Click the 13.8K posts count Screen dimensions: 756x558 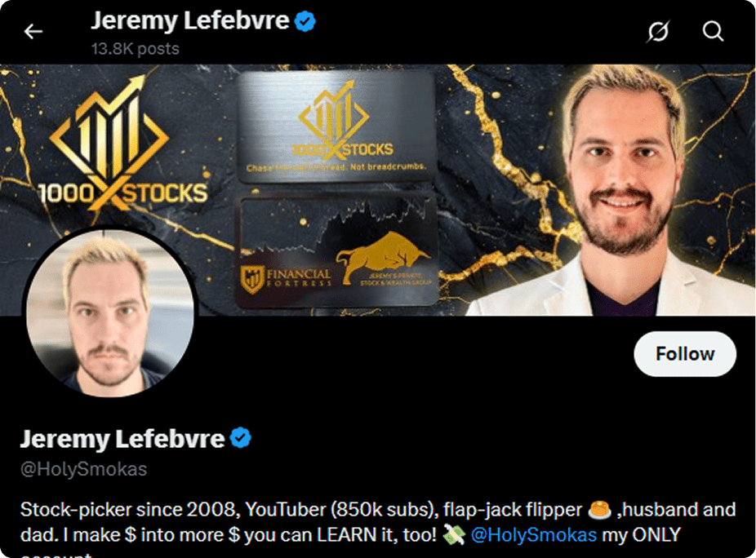tap(136, 49)
